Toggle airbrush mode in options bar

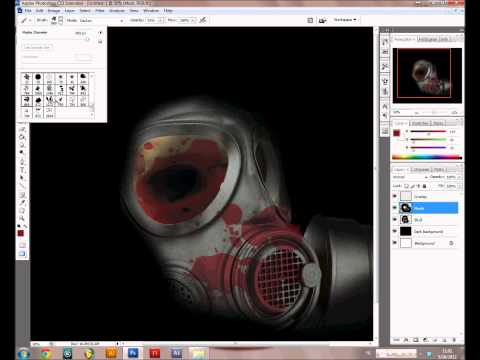(203, 20)
